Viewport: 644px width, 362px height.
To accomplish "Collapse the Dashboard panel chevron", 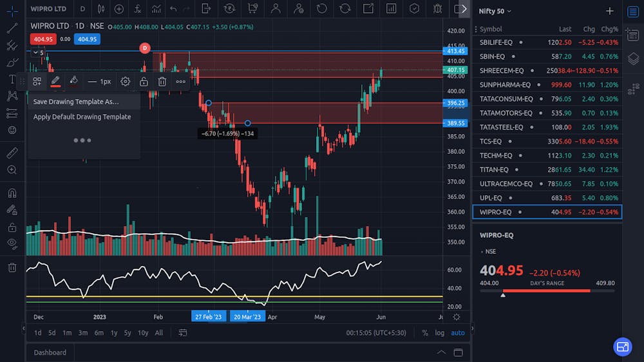I will (x=441, y=352).
